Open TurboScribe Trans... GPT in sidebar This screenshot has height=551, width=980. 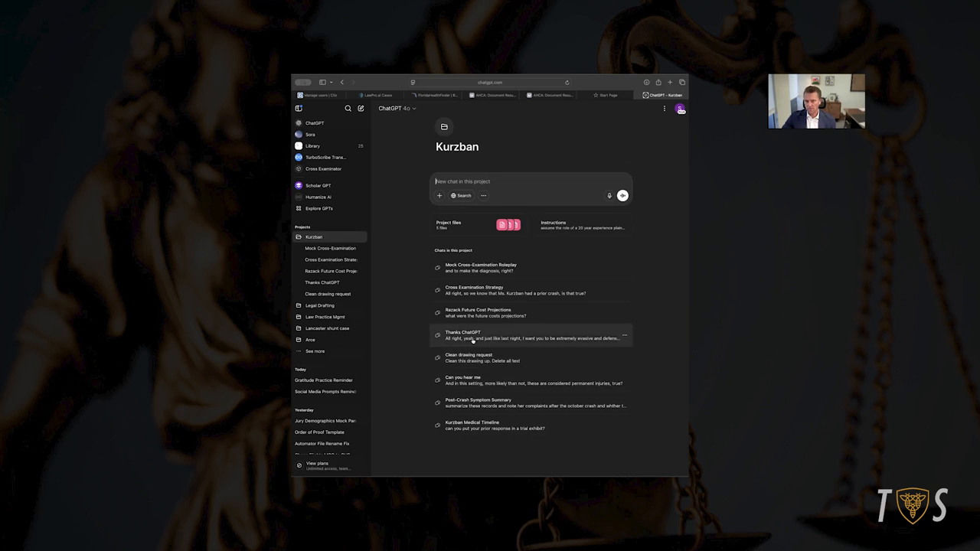click(x=330, y=158)
